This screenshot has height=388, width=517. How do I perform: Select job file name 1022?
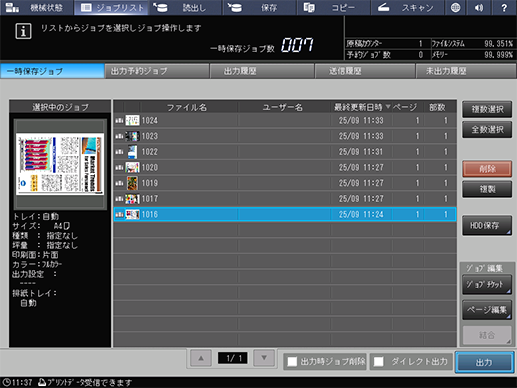point(150,152)
